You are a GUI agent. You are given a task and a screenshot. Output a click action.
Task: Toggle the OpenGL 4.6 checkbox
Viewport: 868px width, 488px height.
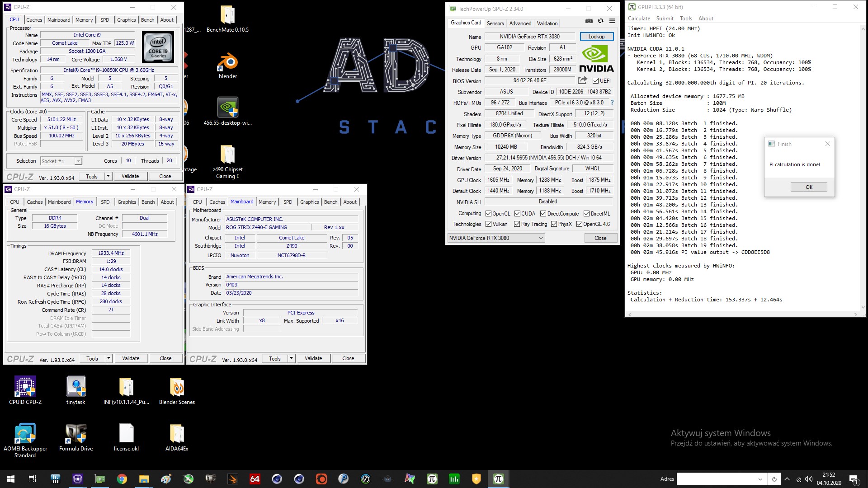pos(579,224)
